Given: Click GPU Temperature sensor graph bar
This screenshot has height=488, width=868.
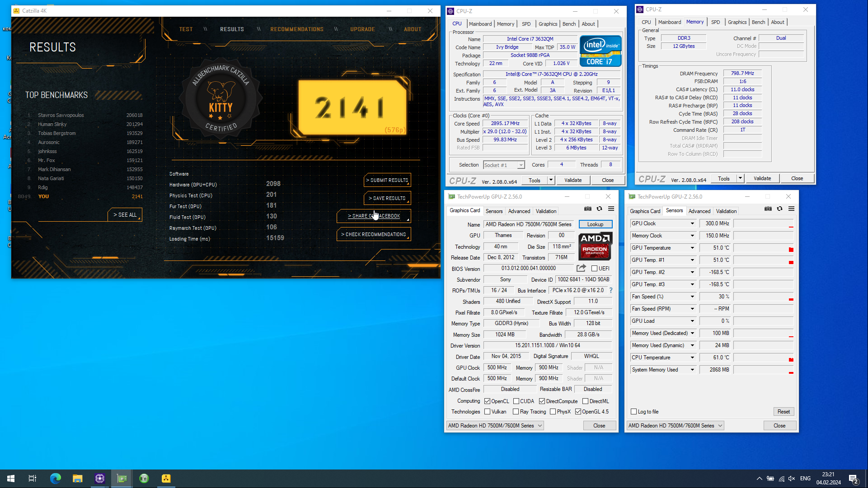Looking at the screenshot, I should click(763, 248).
